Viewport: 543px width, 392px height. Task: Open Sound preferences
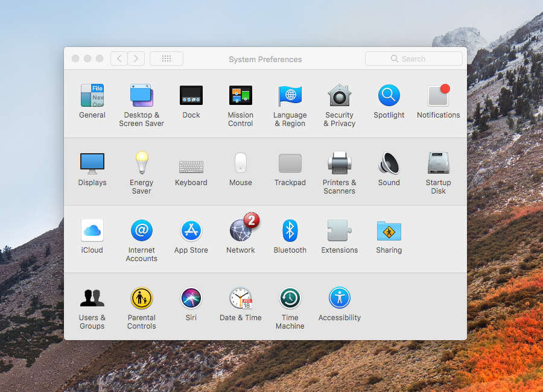click(389, 163)
